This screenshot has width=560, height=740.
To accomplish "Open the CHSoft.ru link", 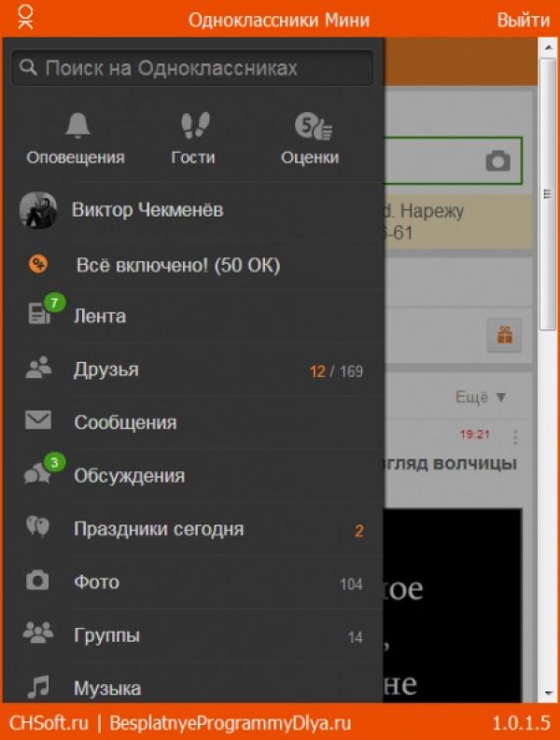I will point(49,723).
